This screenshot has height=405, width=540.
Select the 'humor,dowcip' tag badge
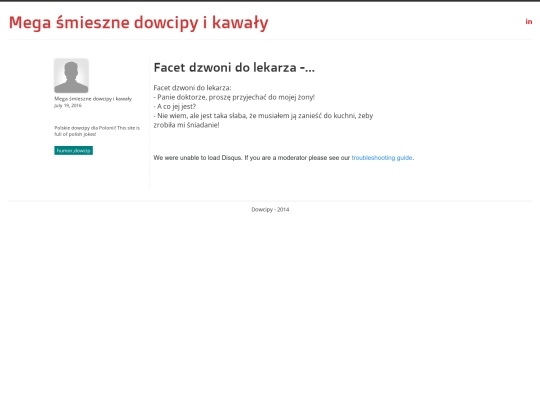tap(73, 150)
